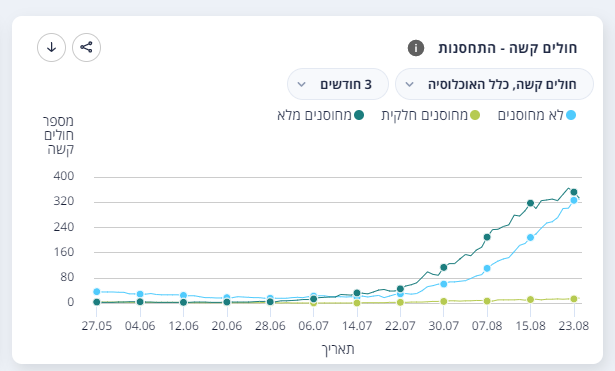Click the chevron in the 3 חודשים dropdown
Viewport: 615px width, 371px height.
click(301, 84)
